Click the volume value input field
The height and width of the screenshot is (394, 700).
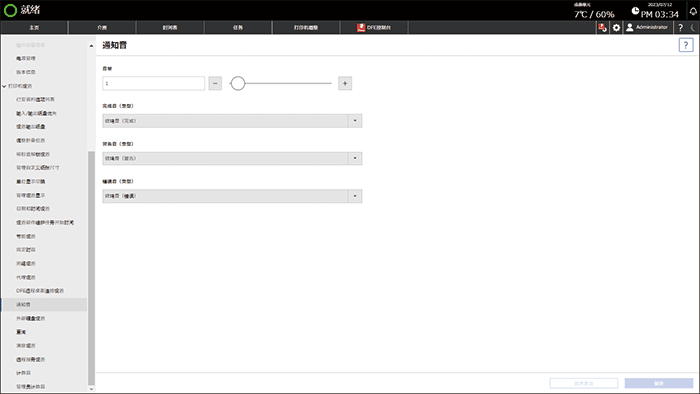point(154,83)
